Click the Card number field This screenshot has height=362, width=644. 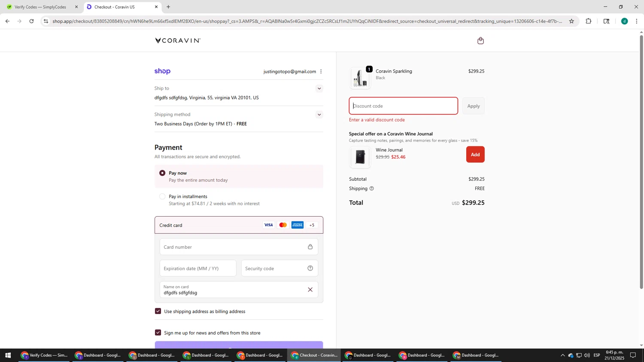coord(239,247)
